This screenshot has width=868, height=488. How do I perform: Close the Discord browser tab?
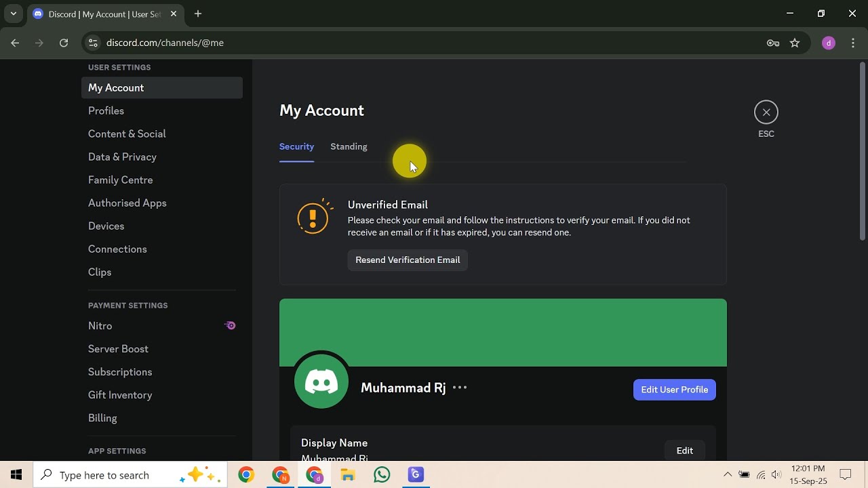(174, 14)
